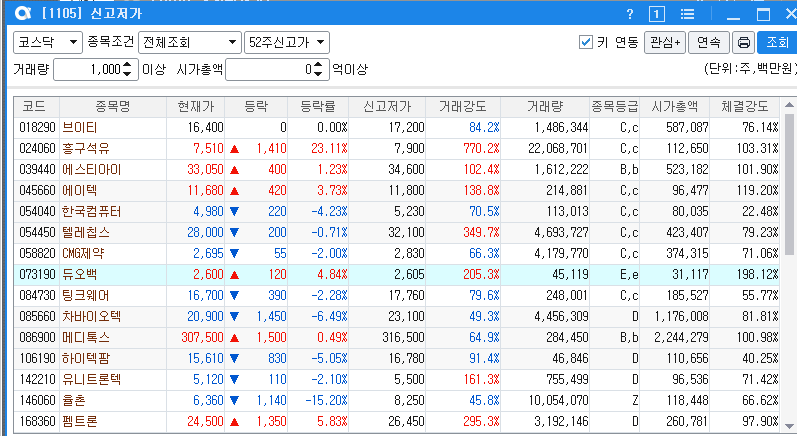Select the stock name 팅크웨어

(86, 295)
